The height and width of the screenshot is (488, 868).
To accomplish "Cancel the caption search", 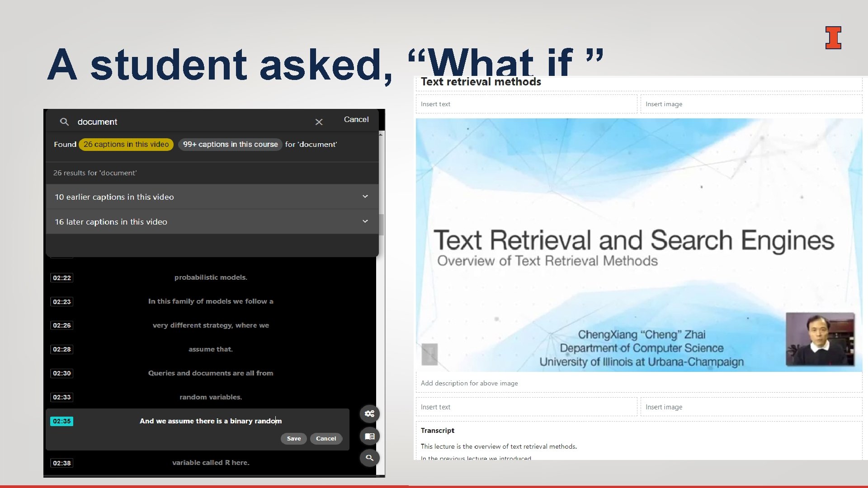I will click(356, 119).
